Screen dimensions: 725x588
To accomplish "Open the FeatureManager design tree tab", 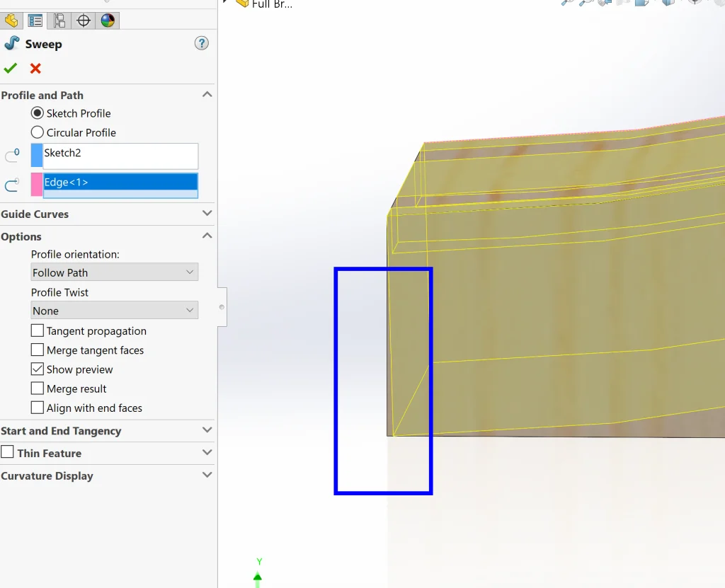I will pos(11,21).
